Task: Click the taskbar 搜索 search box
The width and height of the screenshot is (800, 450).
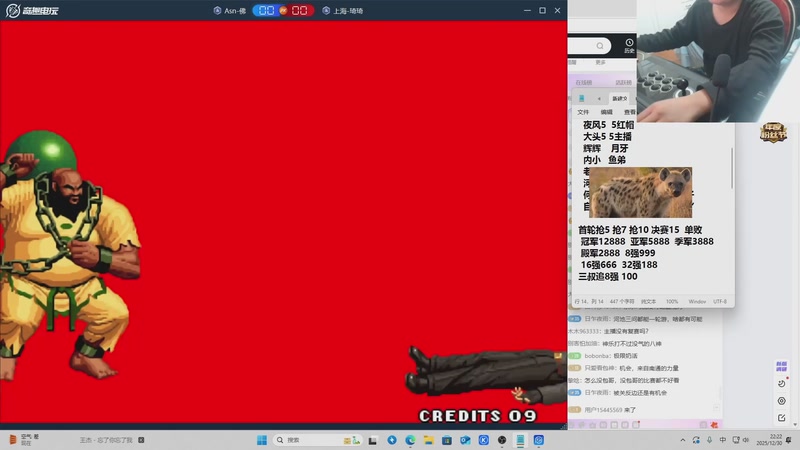Action: click(317, 440)
